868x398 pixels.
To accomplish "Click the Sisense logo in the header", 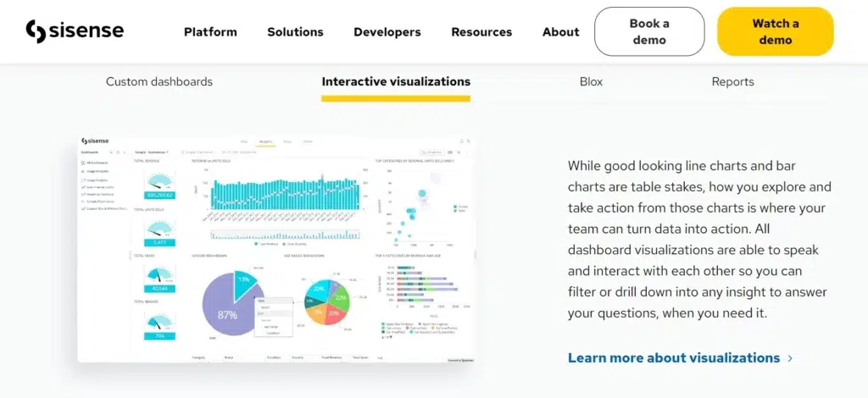I will click(75, 31).
